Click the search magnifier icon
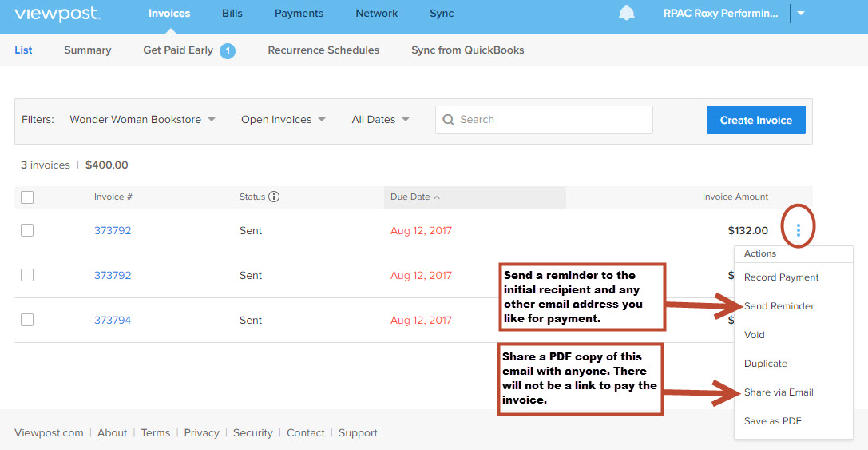The width and height of the screenshot is (868, 450). click(x=449, y=120)
